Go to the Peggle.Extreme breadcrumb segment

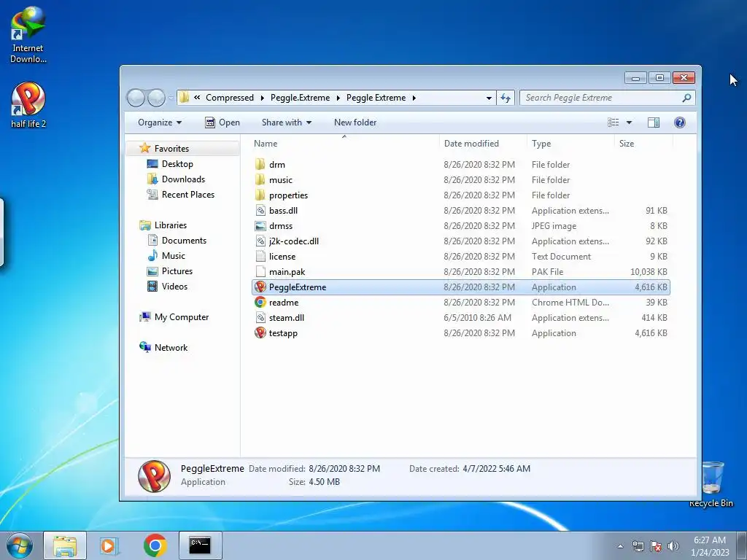click(x=300, y=98)
